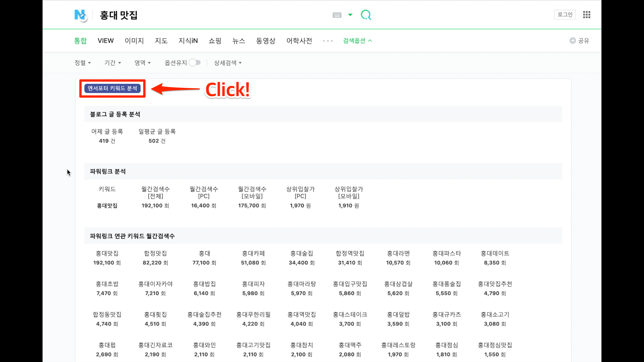Expand the three-dots more tabs icon

coord(328,41)
